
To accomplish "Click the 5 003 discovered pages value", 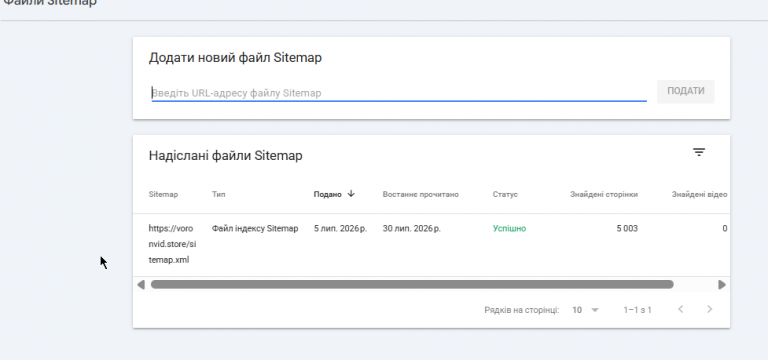I will click(627, 228).
